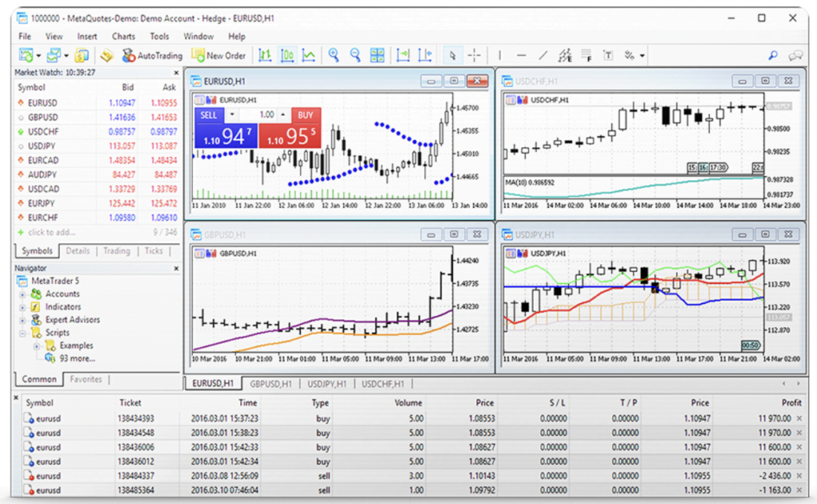817x504 pixels.
Task: Switch to the Details tab in Market Watch
Action: click(77, 251)
